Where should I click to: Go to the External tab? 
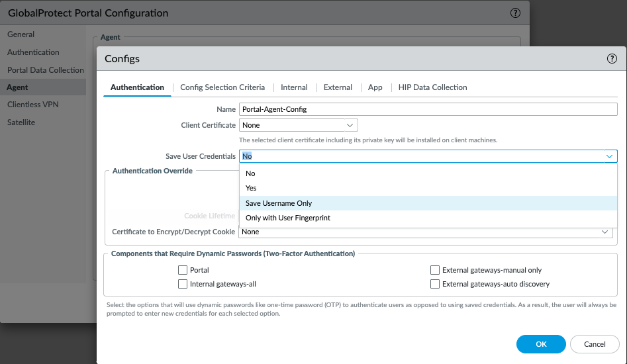point(338,87)
